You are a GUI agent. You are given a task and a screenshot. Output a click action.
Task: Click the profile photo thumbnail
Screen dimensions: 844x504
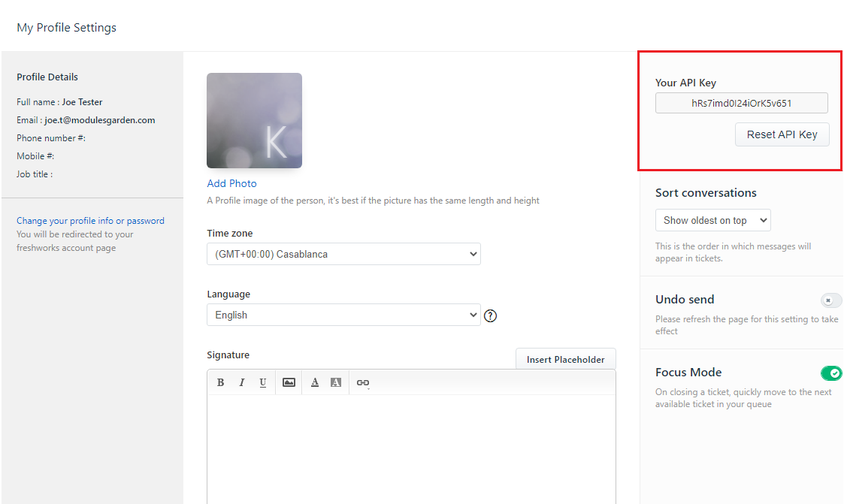point(254,120)
